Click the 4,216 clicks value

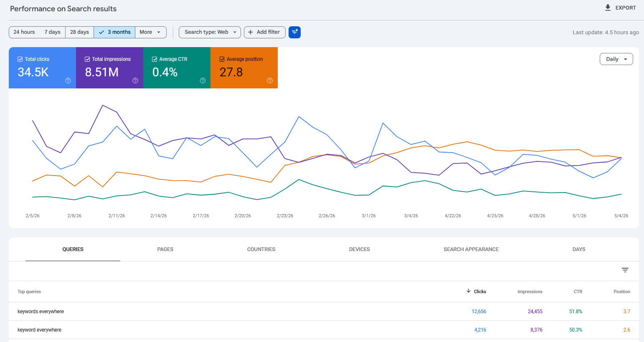[480, 330]
